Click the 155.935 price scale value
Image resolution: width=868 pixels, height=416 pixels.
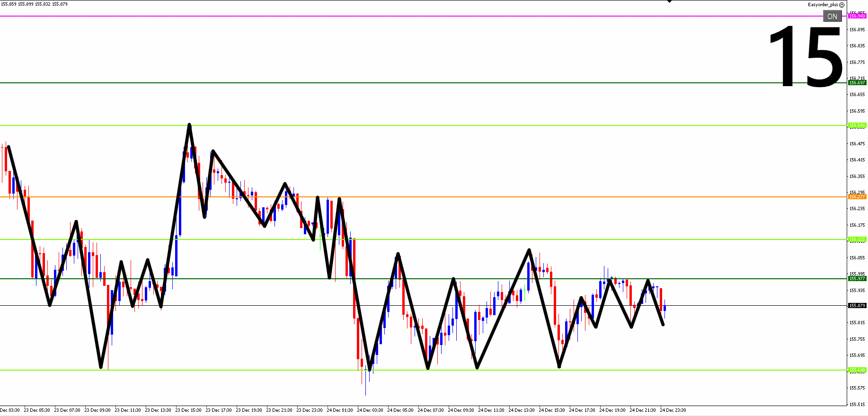[x=857, y=291]
